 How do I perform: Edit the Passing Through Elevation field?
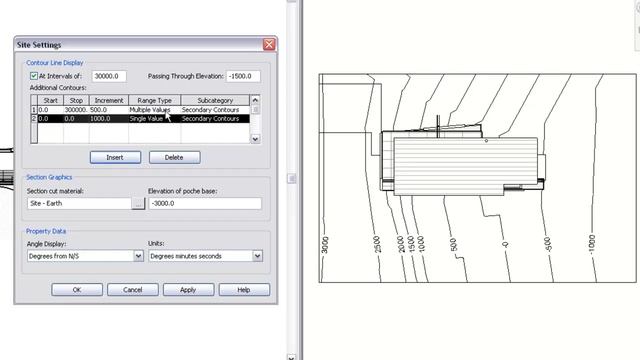click(243, 76)
